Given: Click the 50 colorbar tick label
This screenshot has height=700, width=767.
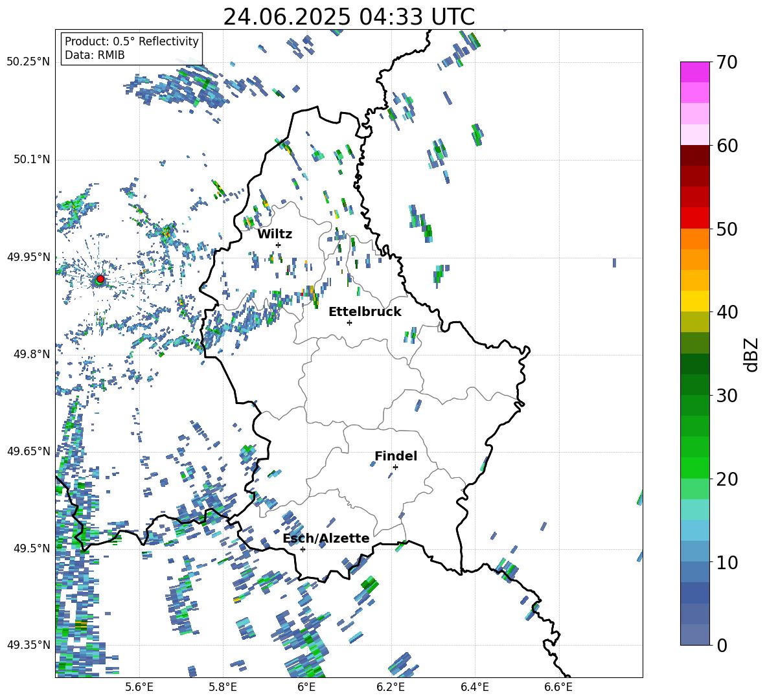Looking at the screenshot, I should click(x=727, y=229).
